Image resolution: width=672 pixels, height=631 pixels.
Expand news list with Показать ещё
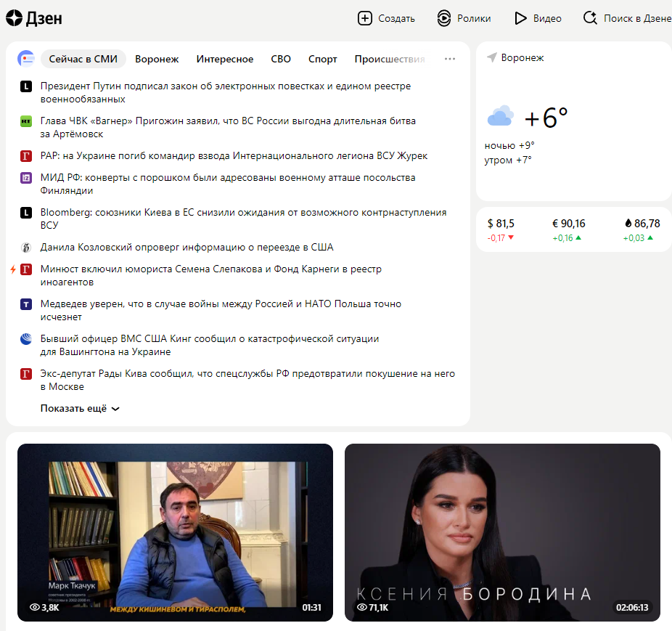point(80,408)
